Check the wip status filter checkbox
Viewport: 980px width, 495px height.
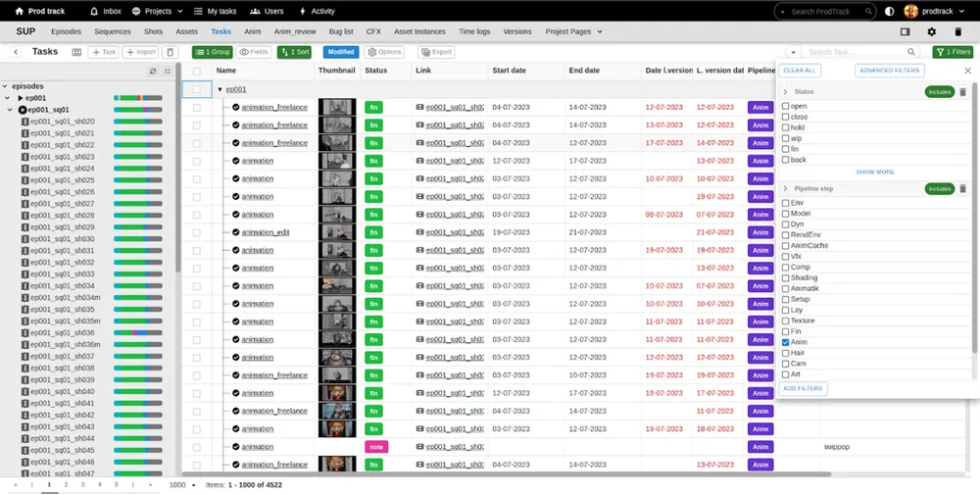786,138
